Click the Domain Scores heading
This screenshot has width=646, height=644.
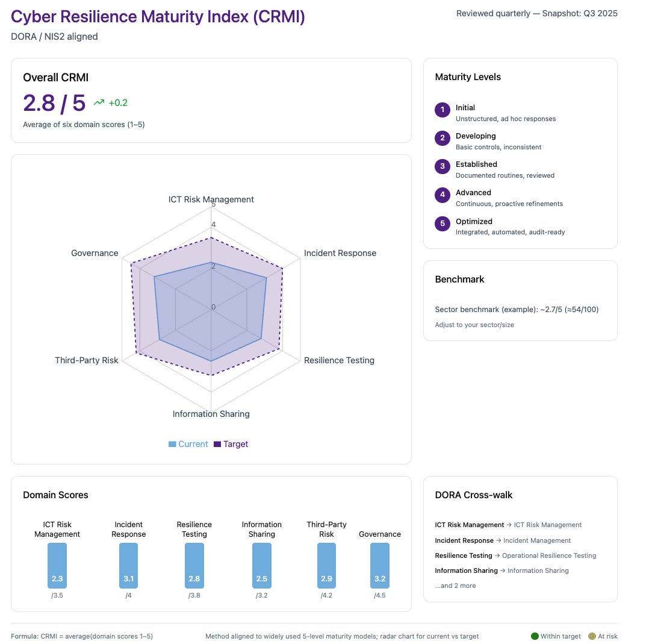point(55,495)
